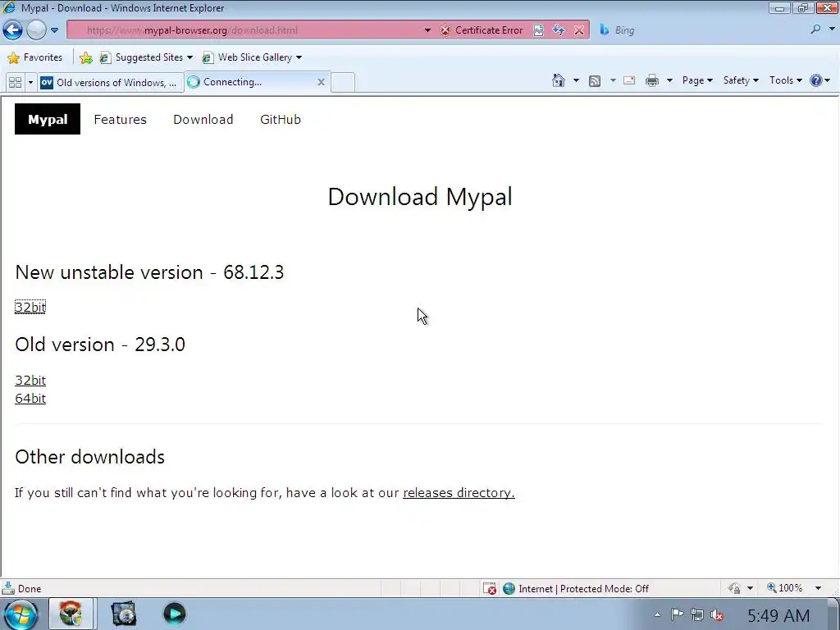Click the status bar security lock icon
840x630 pixels.
tap(734, 588)
